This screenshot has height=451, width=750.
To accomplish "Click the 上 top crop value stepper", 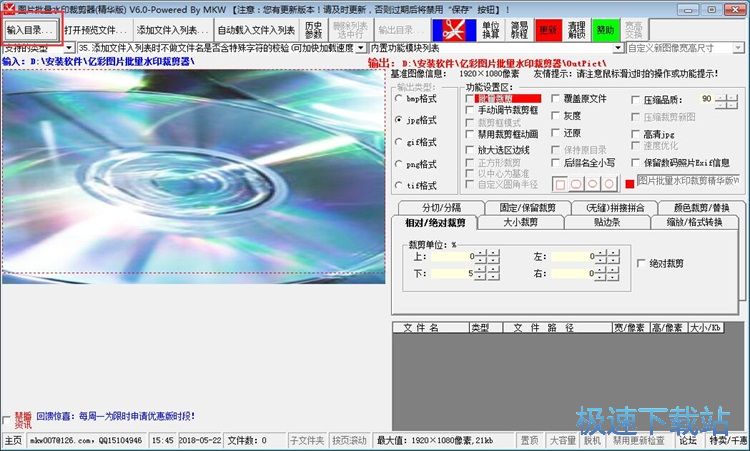I will point(487,256).
